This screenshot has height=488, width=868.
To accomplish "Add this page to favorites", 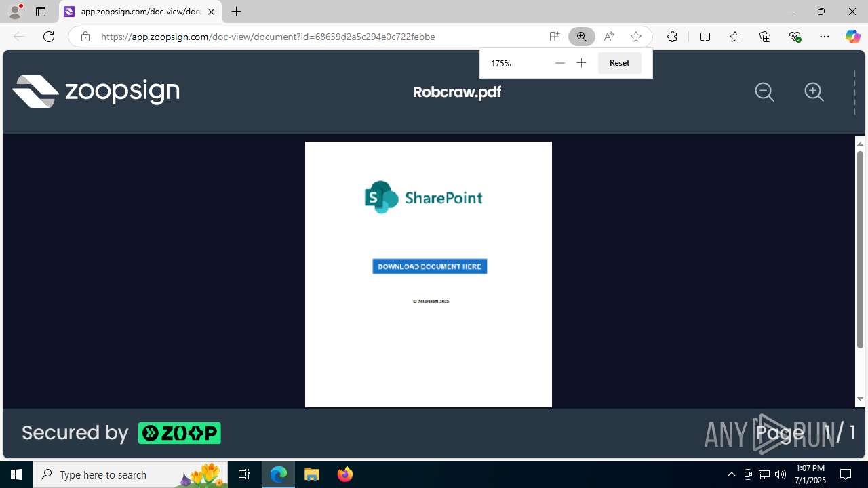I will pos(635,37).
